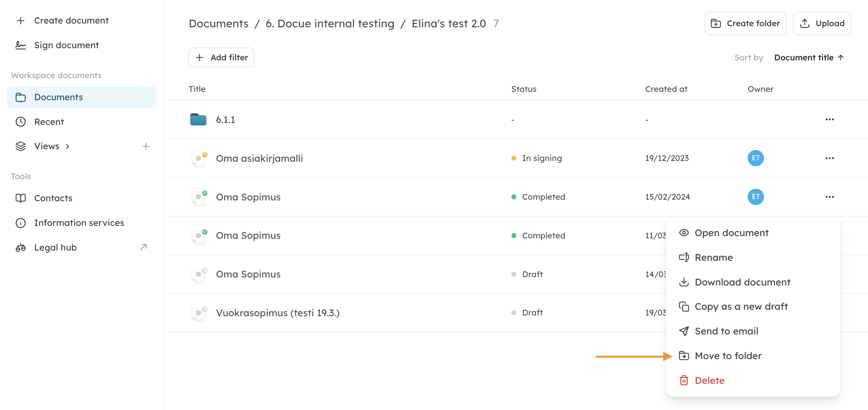Open the Add filter dropdown

tap(221, 58)
